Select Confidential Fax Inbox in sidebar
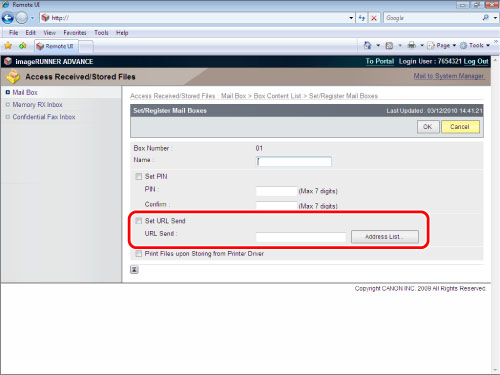 [44, 117]
